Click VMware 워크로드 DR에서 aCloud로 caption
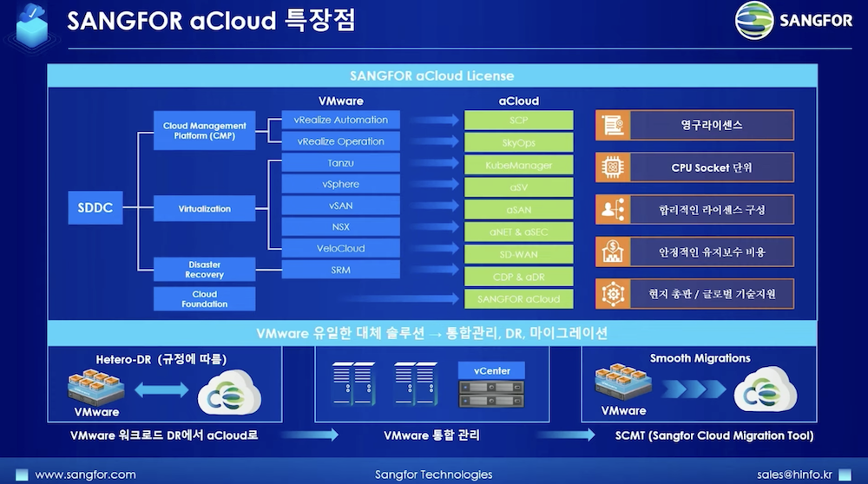The width and height of the screenshot is (868, 484). [164, 435]
